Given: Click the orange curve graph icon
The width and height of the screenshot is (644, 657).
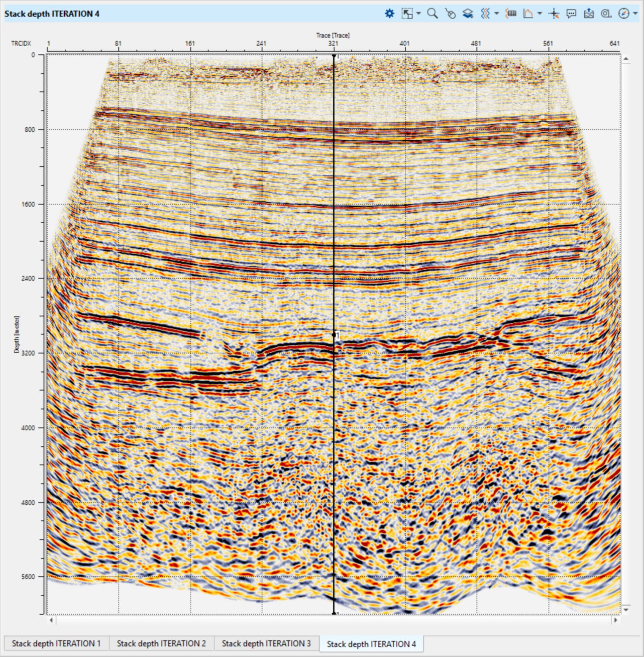Looking at the screenshot, I should coord(528,14).
